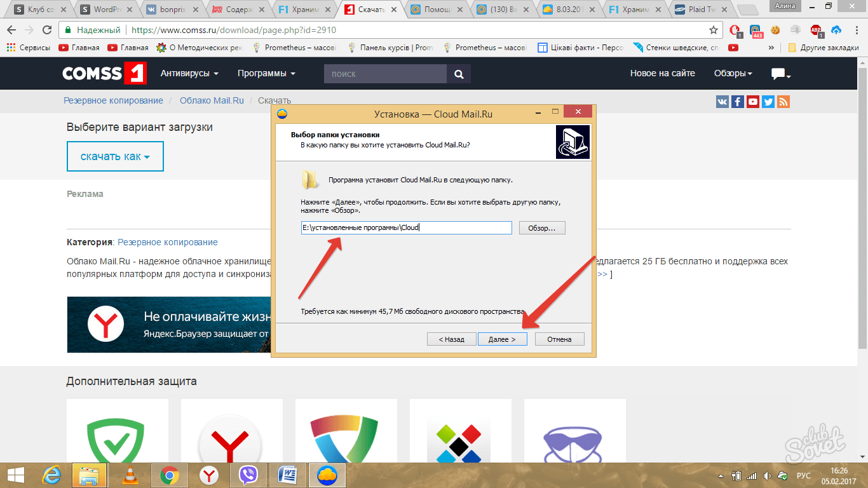Switch to the (130) Вх… mail tab

503,10
